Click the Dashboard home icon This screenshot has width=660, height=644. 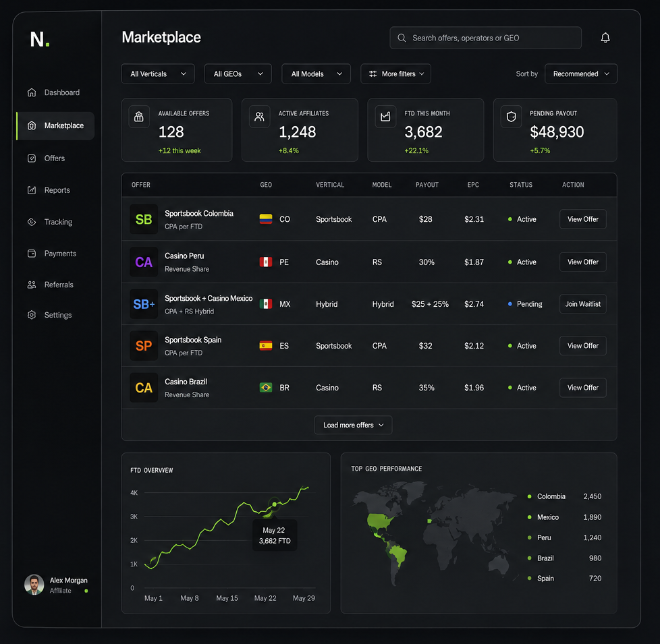pyautogui.click(x=32, y=92)
